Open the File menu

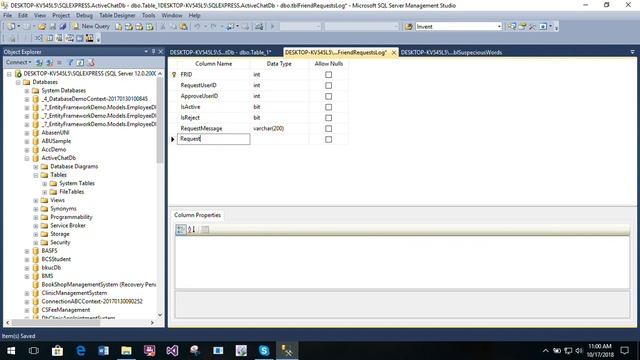pos(7,15)
